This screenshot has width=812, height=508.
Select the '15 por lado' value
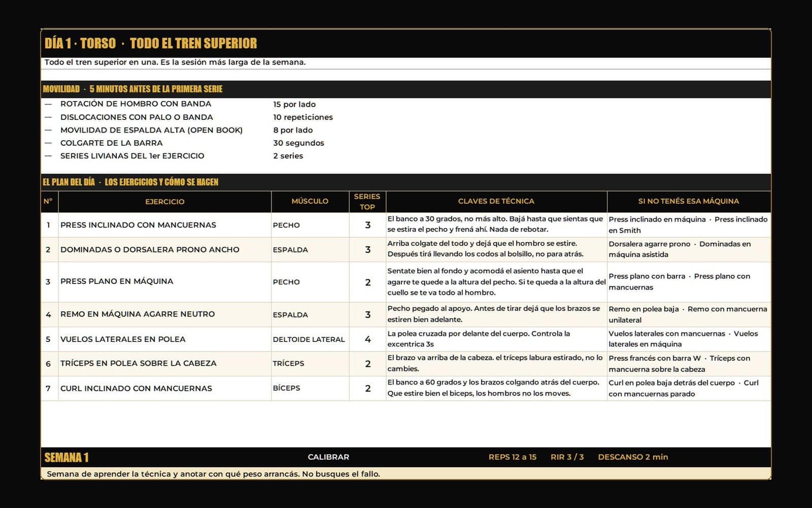[x=294, y=104]
